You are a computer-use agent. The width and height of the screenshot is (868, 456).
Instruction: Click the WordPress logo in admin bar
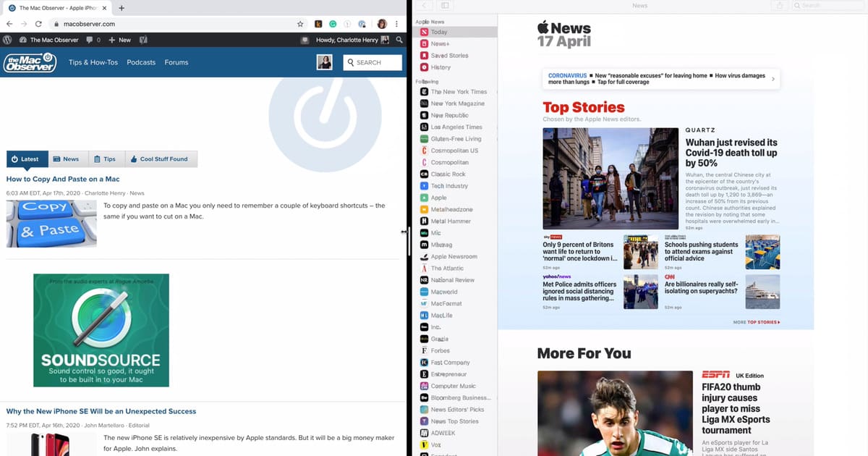[x=7, y=40]
